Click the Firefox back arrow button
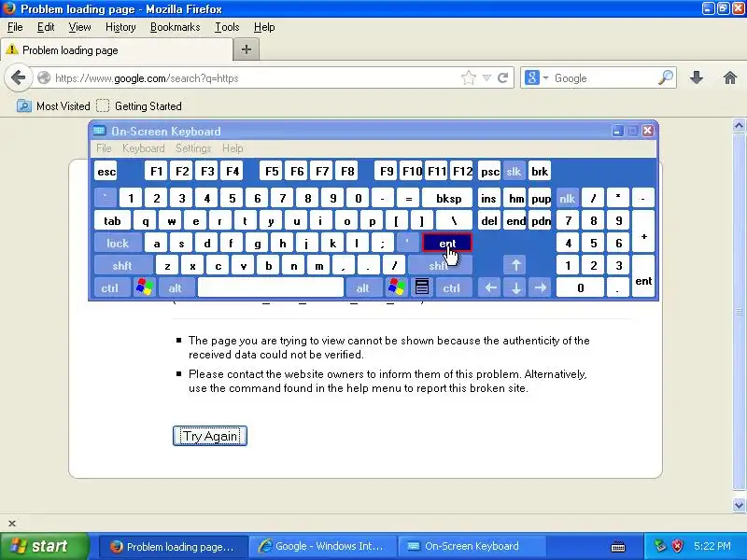This screenshot has height=560, width=747. tap(18, 77)
